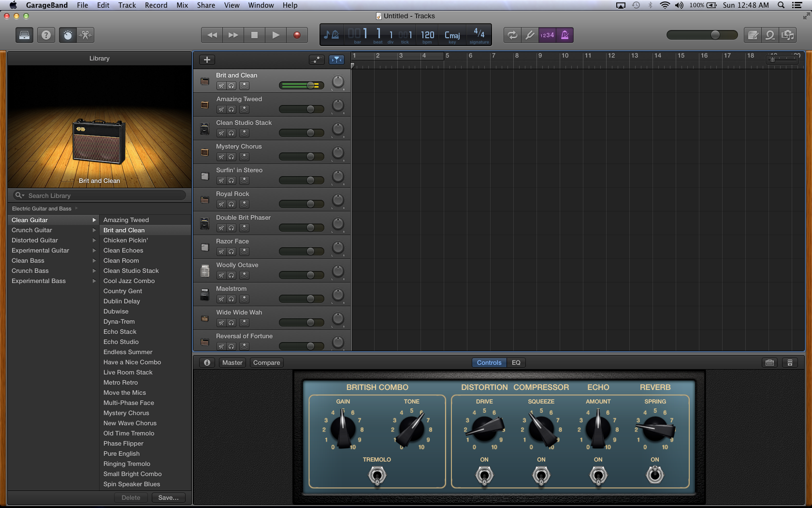Solo the Royal Rock track
Viewport: 812px width, 508px height.
coord(232,204)
